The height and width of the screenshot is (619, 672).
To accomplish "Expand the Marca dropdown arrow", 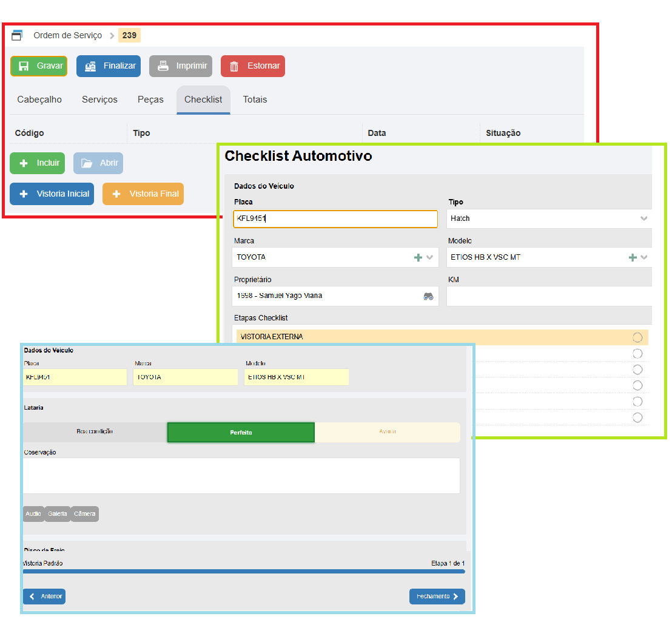I will coord(430,257).
